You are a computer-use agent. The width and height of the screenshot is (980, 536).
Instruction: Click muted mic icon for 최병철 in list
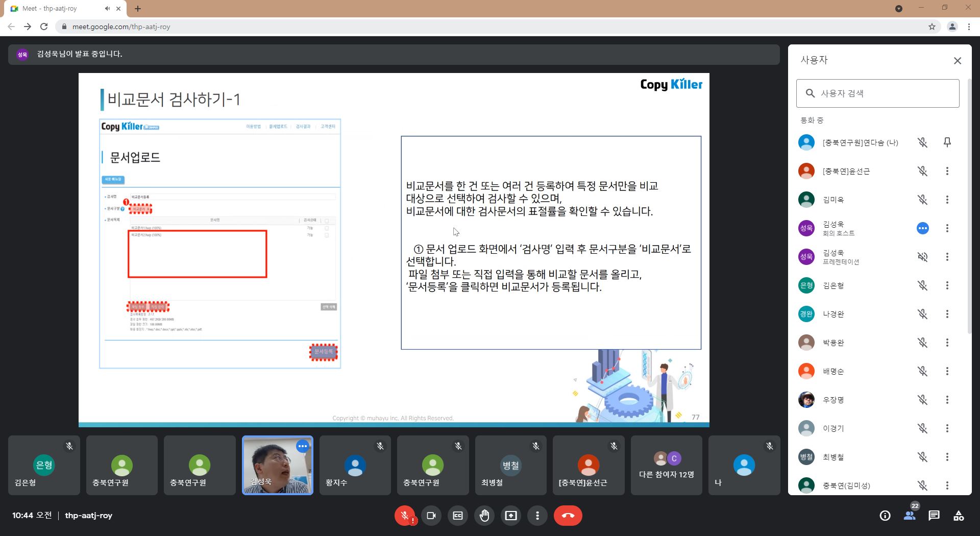[x=923, y=457]
